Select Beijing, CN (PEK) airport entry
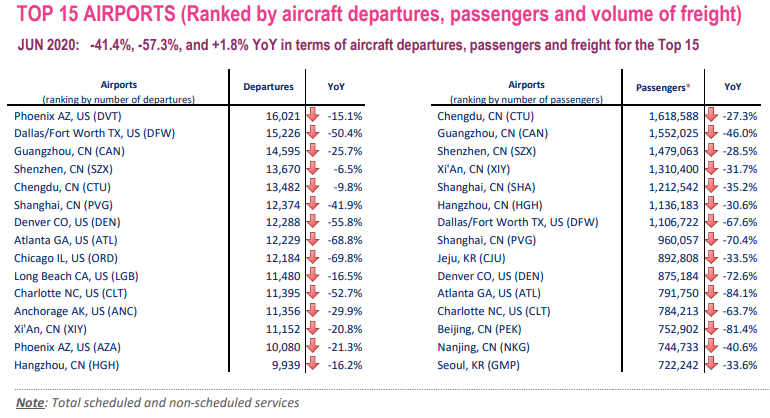 tap(479, 330)
